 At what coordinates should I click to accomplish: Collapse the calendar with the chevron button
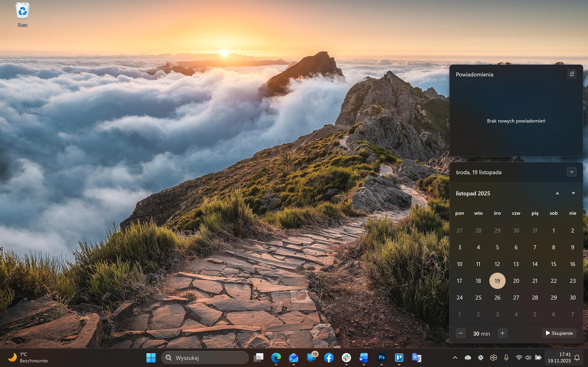click(x=572, y=172)
